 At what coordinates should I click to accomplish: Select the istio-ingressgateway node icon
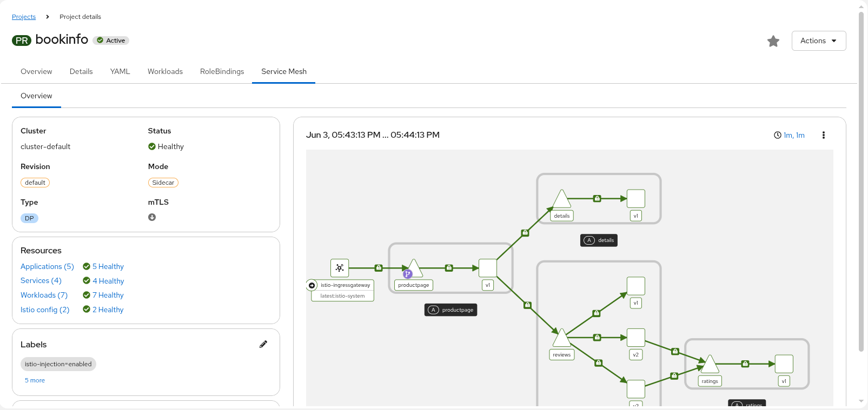click(340, 268)
